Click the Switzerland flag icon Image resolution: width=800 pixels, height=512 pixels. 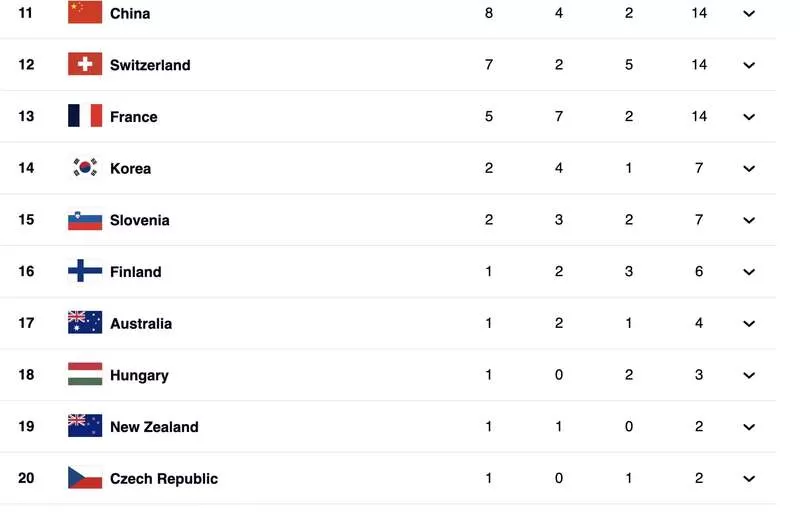pos(85,64)
